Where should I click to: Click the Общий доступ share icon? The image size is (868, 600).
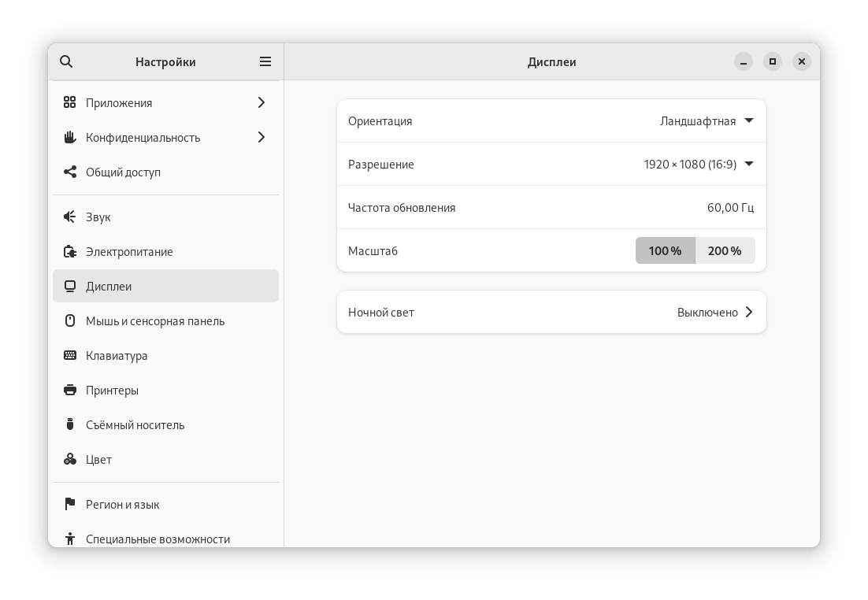[70, 172]
